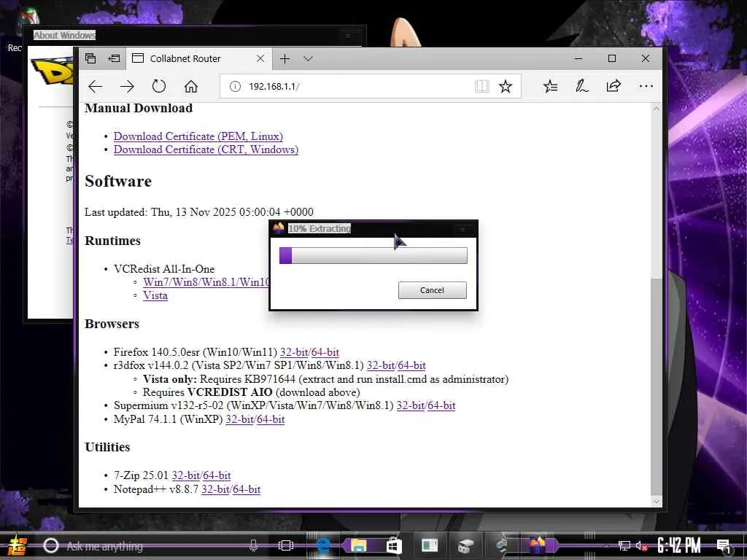747x560 pixels.
Task: Click the extraction progress bar
Action: point(373,255)
